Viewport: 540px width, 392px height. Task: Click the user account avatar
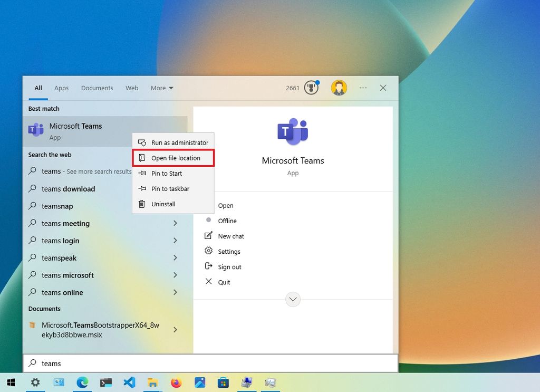pyautogui.click(x=339, y=88)
